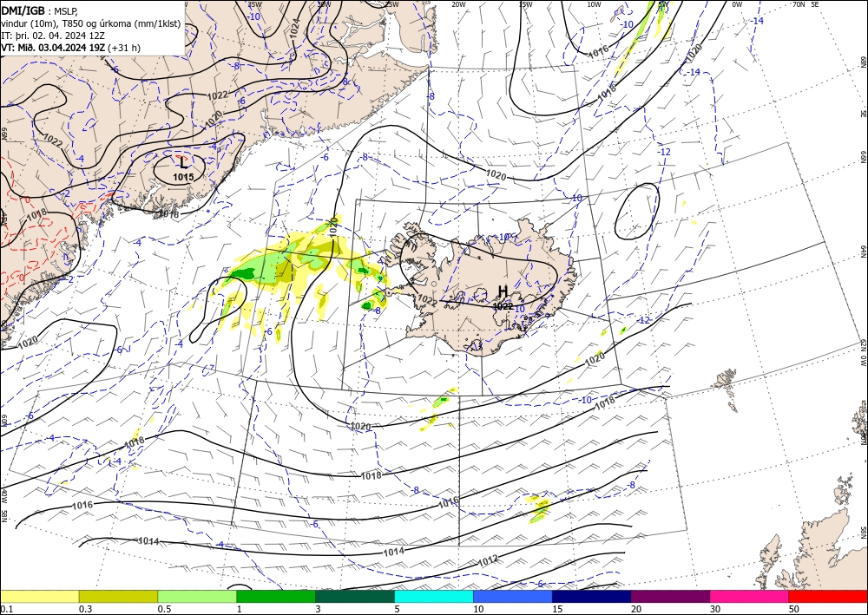
Task: Click the '30' legend value label
Action: click(715, 609)
